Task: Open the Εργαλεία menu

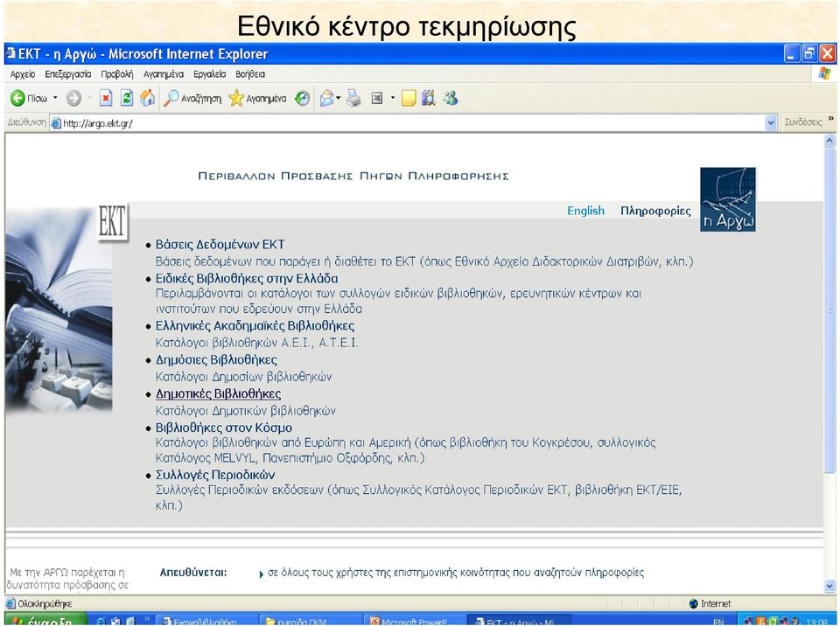Action: pos(209,74)
